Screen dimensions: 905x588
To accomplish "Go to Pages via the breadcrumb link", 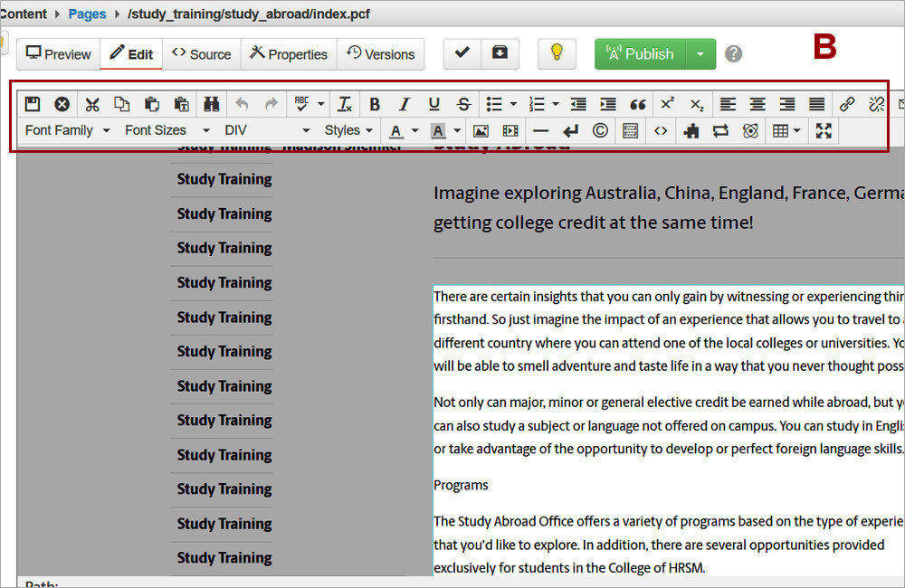I will (87, 14).
